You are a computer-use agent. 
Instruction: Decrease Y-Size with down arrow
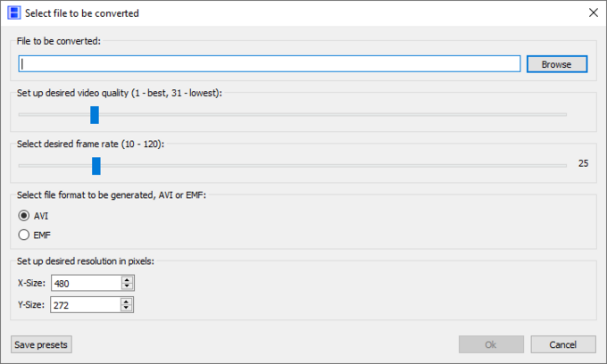point(126,309)
